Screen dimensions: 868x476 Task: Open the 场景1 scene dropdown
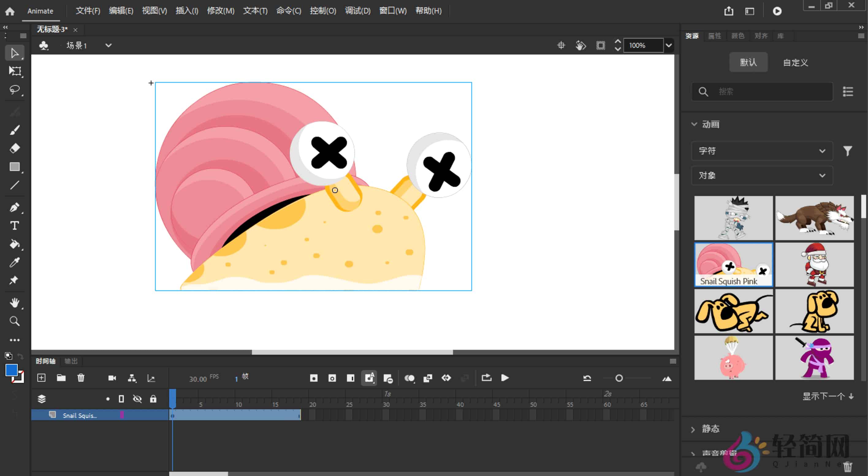(108, 45)
